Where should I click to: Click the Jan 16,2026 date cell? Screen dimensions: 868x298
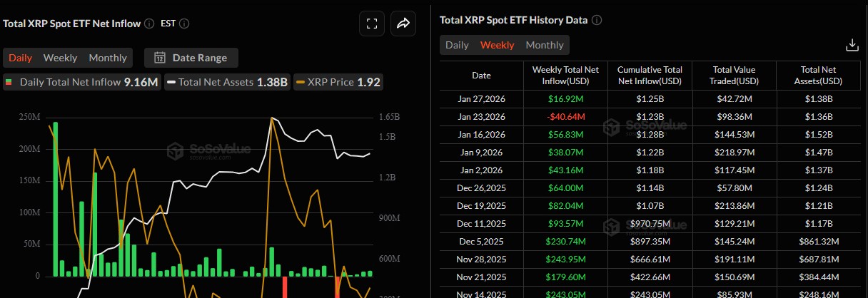tap(482, 135)
